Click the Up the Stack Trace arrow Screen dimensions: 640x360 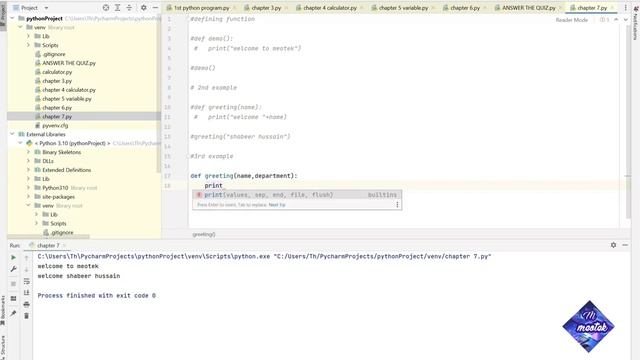click(x=27, y=258)
